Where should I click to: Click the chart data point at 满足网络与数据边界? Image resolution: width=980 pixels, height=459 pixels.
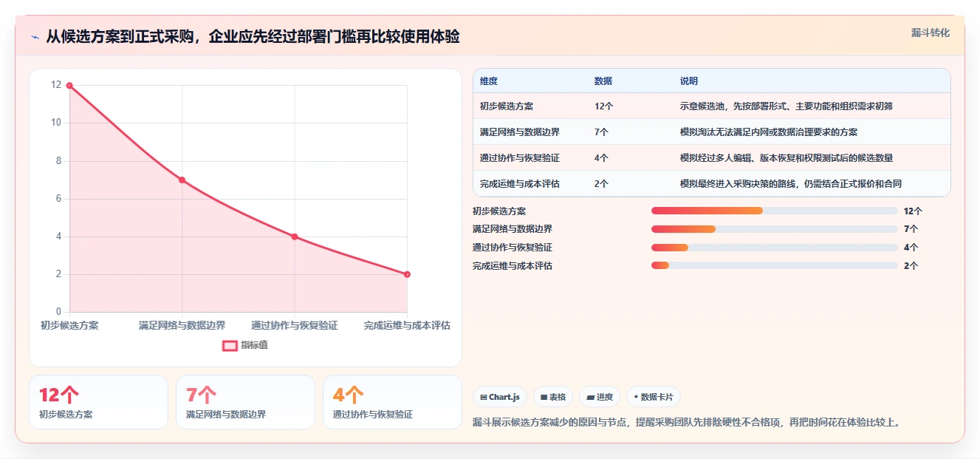182,180
